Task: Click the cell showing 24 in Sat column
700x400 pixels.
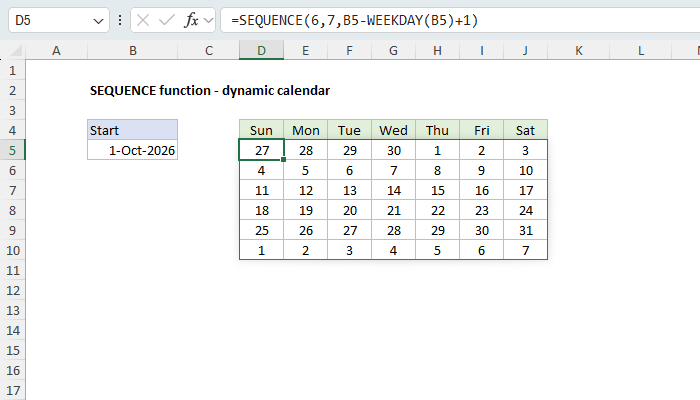Action: click(x=525, y=210)
